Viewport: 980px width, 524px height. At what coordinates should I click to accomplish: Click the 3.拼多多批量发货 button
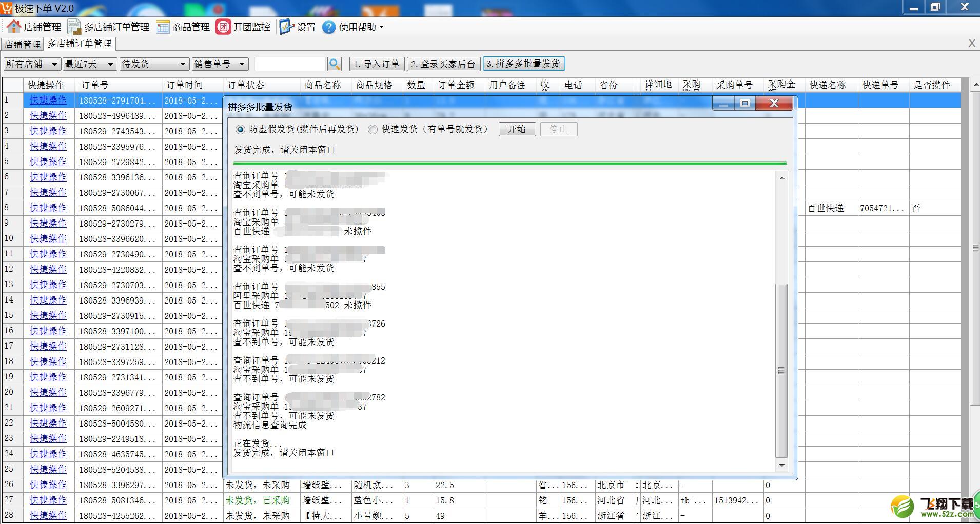point(524,64)
